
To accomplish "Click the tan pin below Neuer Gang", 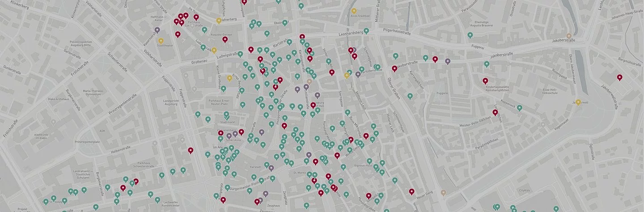I will coord(443,193).
